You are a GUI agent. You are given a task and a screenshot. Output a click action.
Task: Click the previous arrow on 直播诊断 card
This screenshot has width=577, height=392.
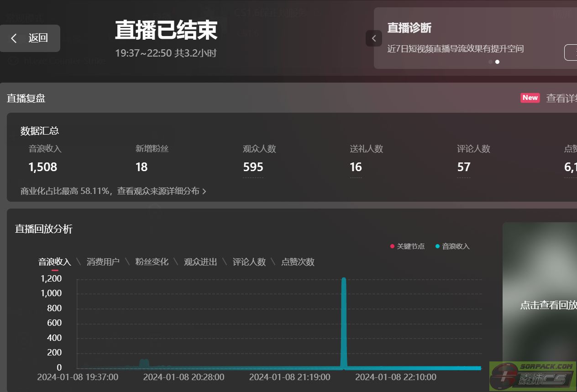point(373,38)
